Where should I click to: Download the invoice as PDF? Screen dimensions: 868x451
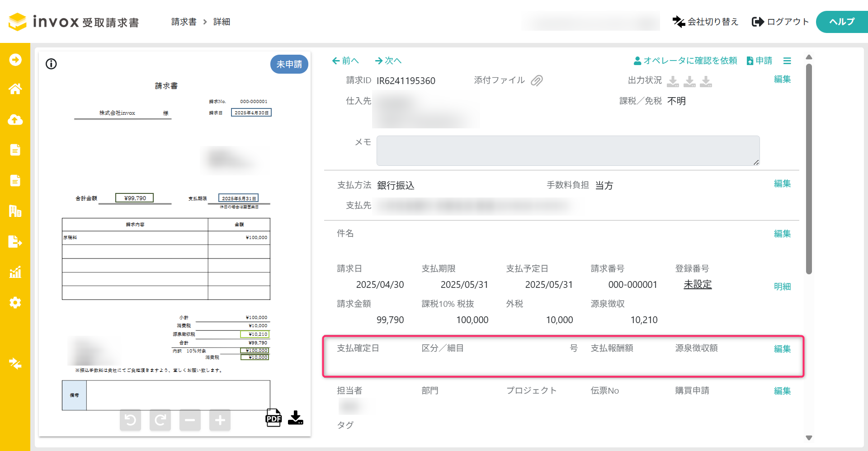(x=273, y=418)
